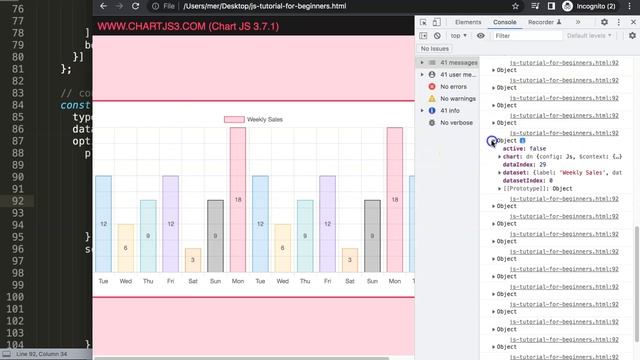The width and height of the screenshot is (640, 360).
Task: Open the source link above the expanded Object
Action: coord(564,133)
